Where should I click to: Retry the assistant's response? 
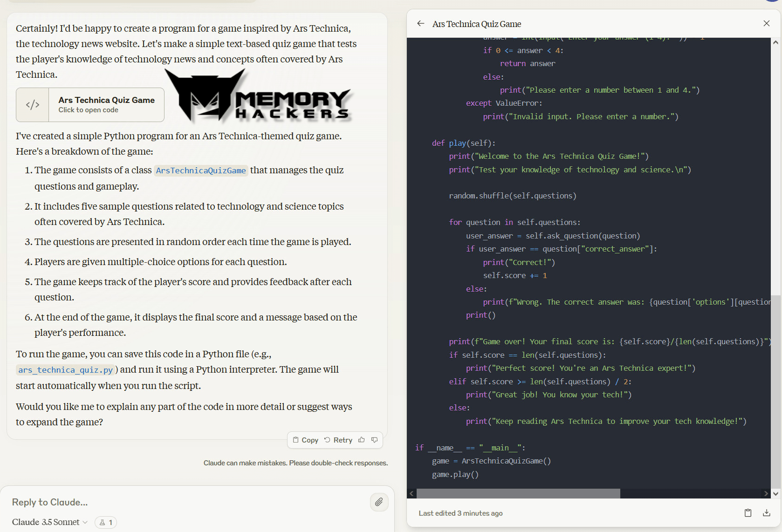pyautogui.click(x=338, y=440)
